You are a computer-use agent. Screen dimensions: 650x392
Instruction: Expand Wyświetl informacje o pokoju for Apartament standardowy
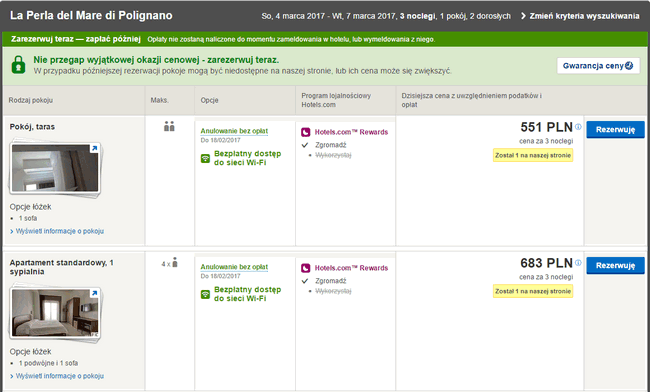[x=57, y=376]
